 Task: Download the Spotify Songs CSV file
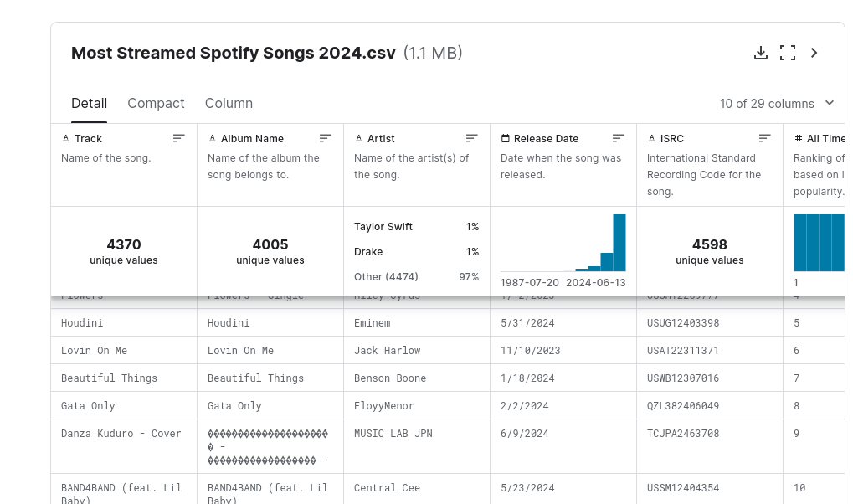(x=760, y=54)
